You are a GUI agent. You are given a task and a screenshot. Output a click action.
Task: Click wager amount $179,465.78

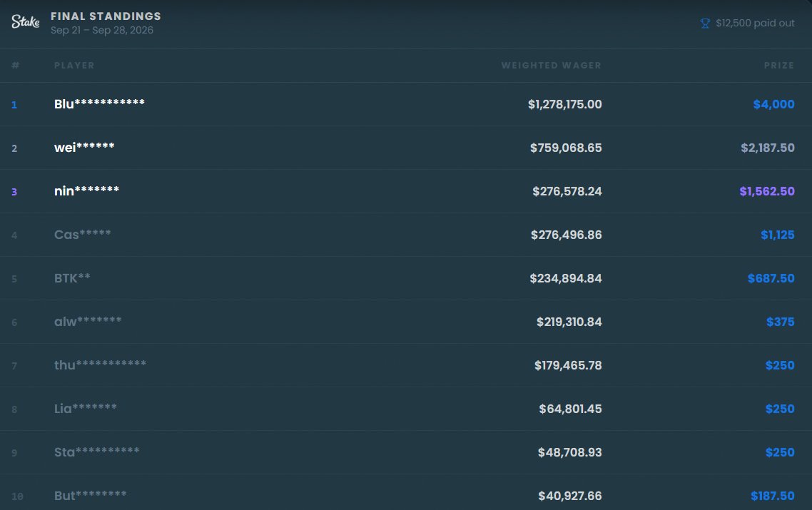tap(568, 365)
